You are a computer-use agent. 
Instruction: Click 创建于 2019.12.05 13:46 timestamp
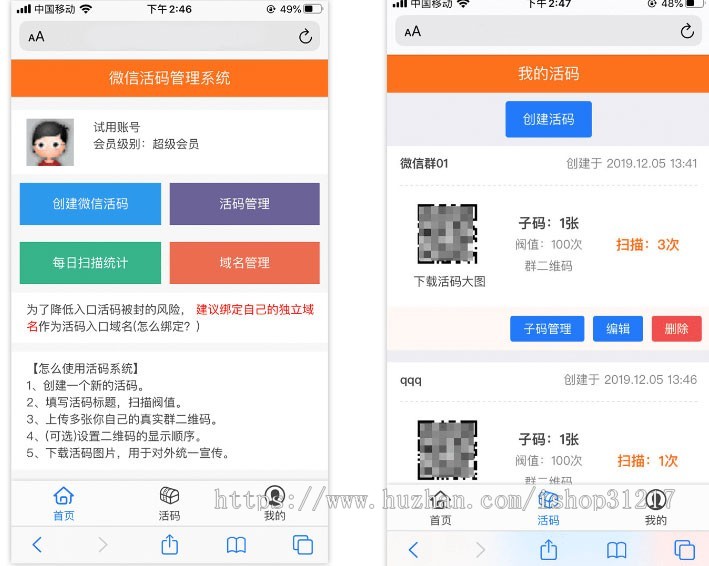point(630,379)
